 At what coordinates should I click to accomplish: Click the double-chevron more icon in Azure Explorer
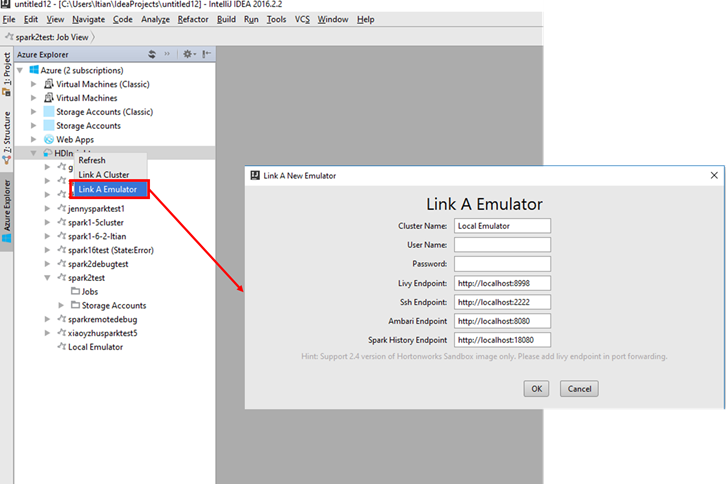[x=167, y=54]
